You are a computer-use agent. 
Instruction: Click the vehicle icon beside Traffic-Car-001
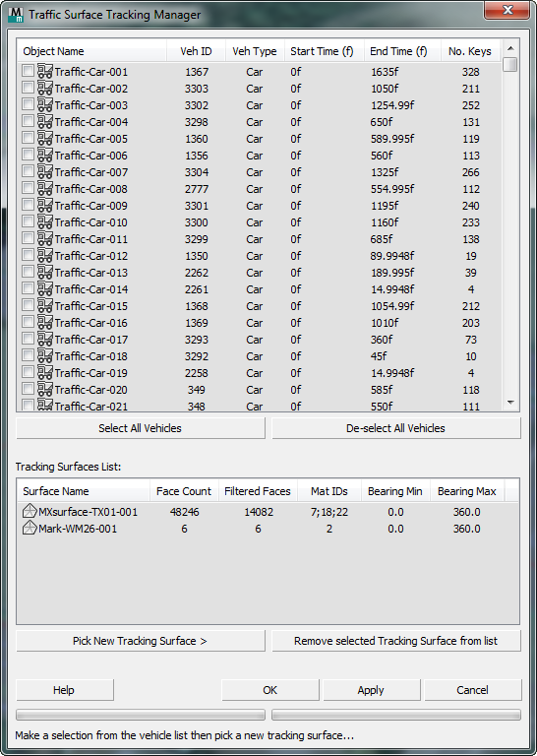pyautogui.click(x=45, y=71)
